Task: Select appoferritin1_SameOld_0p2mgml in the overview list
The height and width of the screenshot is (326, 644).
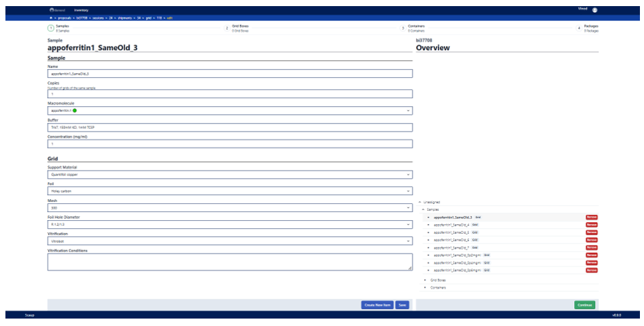Action: 457,255
